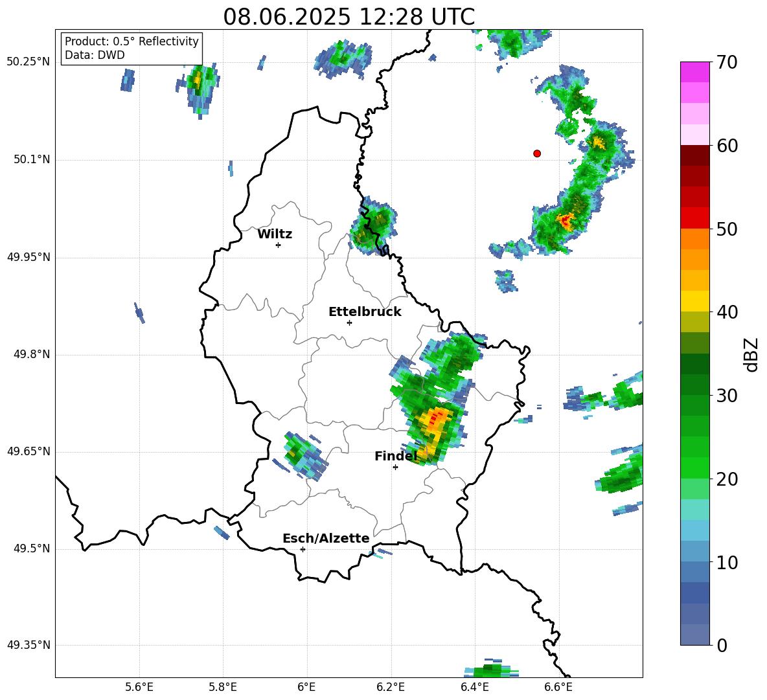Click the 49.95°N latitude label
Screen dimensions: 767x700
pyautogui.click(x=29, y=256)
